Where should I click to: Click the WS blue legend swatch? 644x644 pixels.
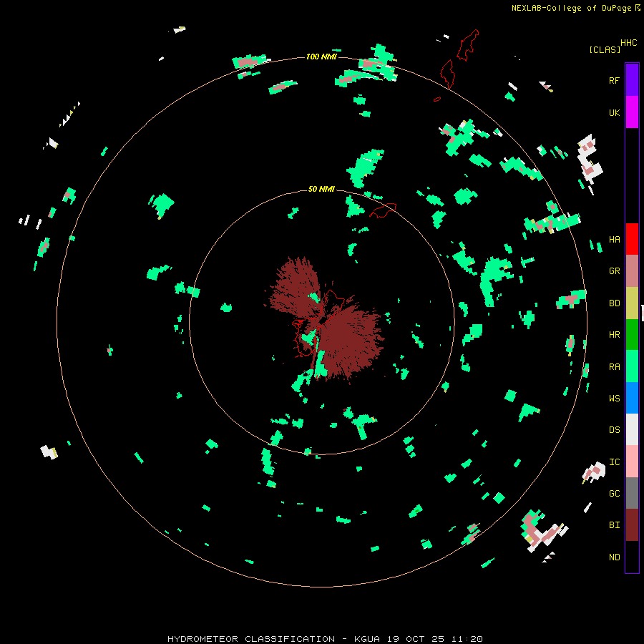[x=632, y=398]
